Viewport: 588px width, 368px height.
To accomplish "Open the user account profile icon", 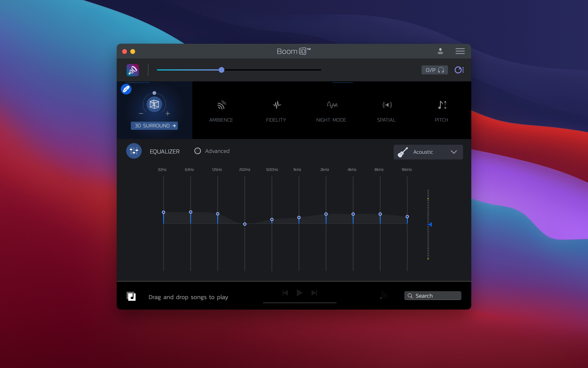I will pyautogui.click(x=440, y=51).
